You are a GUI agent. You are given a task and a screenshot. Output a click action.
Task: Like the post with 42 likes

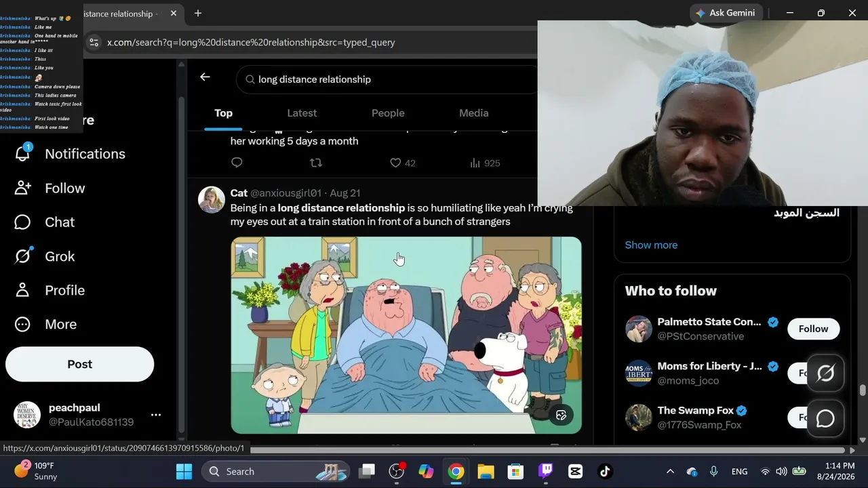pyautogui.click(x=402, y=163)
